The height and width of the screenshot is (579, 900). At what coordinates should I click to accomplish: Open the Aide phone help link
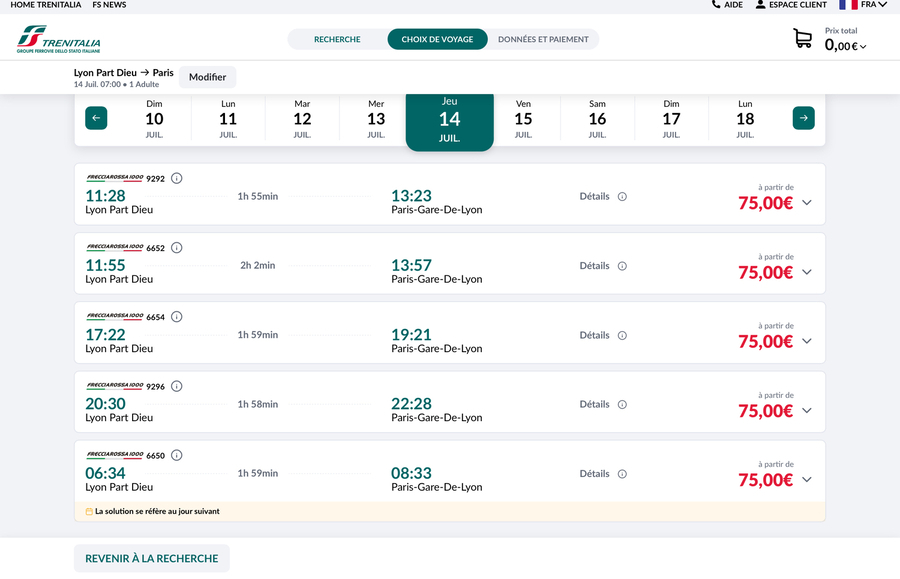[727, 5]
